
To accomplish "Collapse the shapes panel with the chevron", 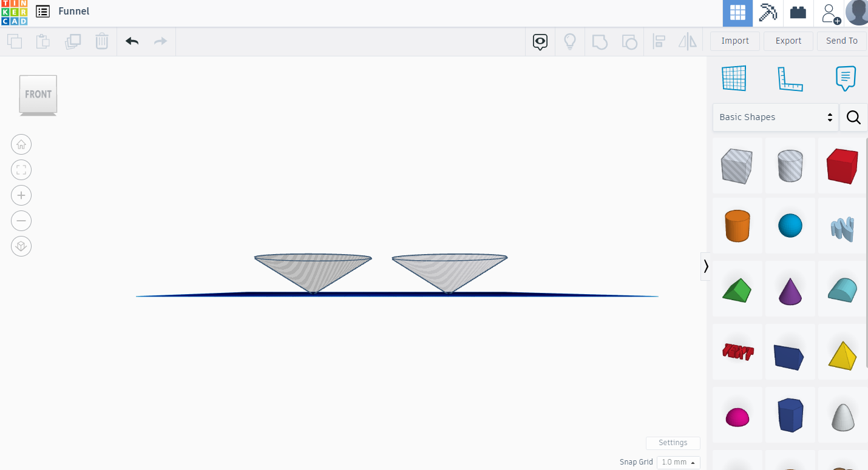I will click(706, 266).
